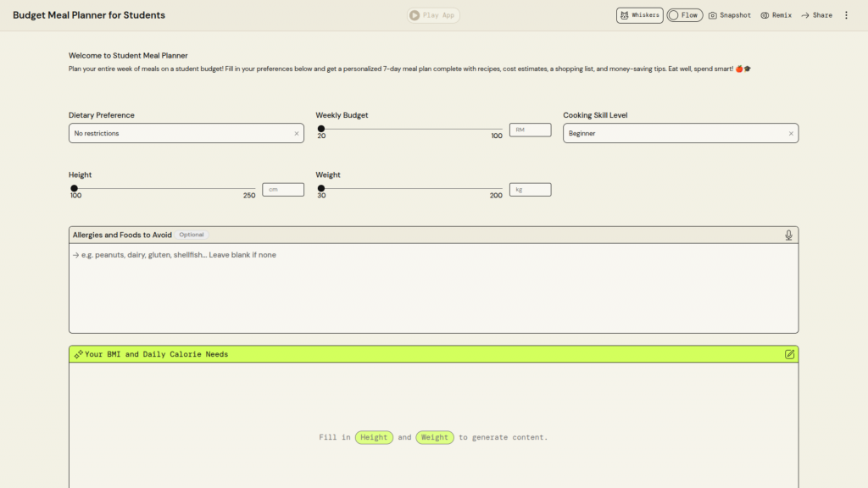Click the Weight kg input box
This screenshot has height=488, width=868.
pos(531,190)
